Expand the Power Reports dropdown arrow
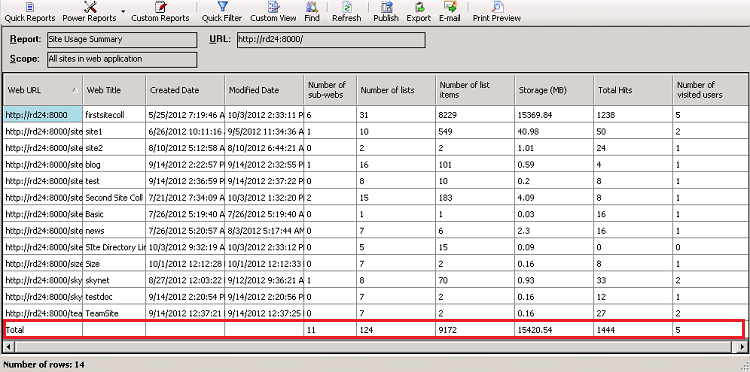Image resolution: width=750 pixels, height=372 pixels. tap(123, 11)
